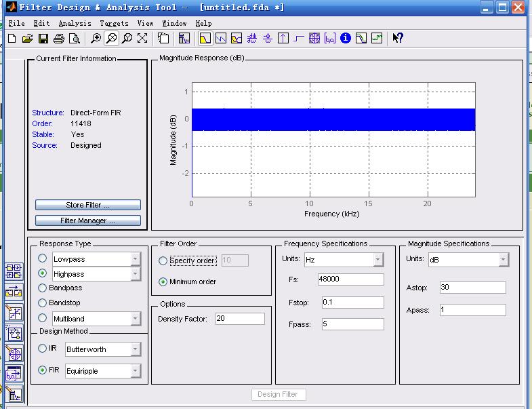The width and height of the screenshot is (532, 409).
Task: Select the Zoom In magnifier tool
Action: 96,39
